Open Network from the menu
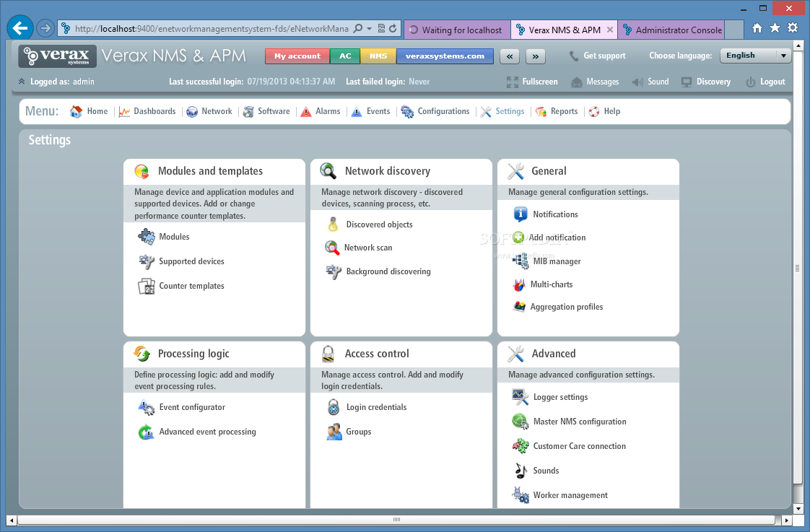This screenshot has width=810, height=532. 209,112
